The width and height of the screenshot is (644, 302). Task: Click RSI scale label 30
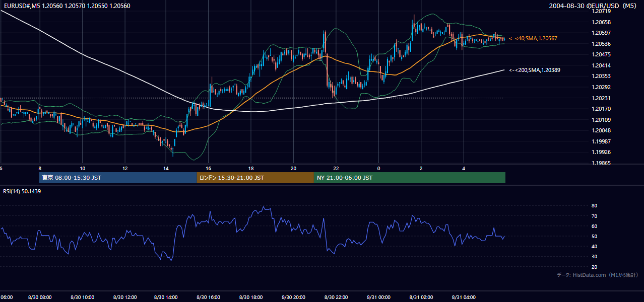click(594, 257)
